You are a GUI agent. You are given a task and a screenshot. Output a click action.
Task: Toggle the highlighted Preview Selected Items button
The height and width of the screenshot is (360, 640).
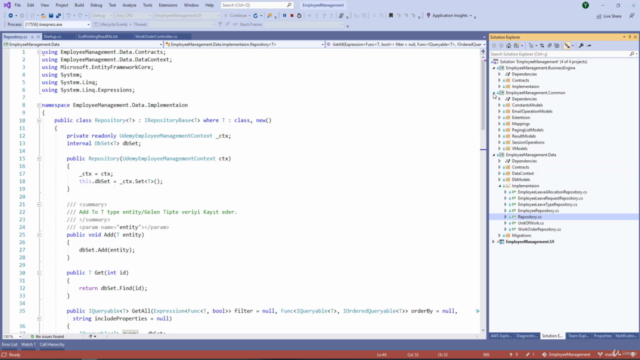567,46
